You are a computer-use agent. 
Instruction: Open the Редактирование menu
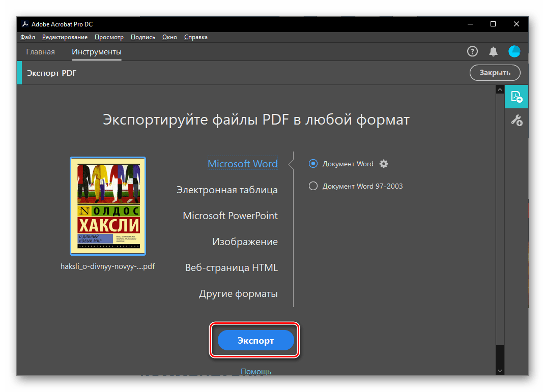(x=65, y=37)
